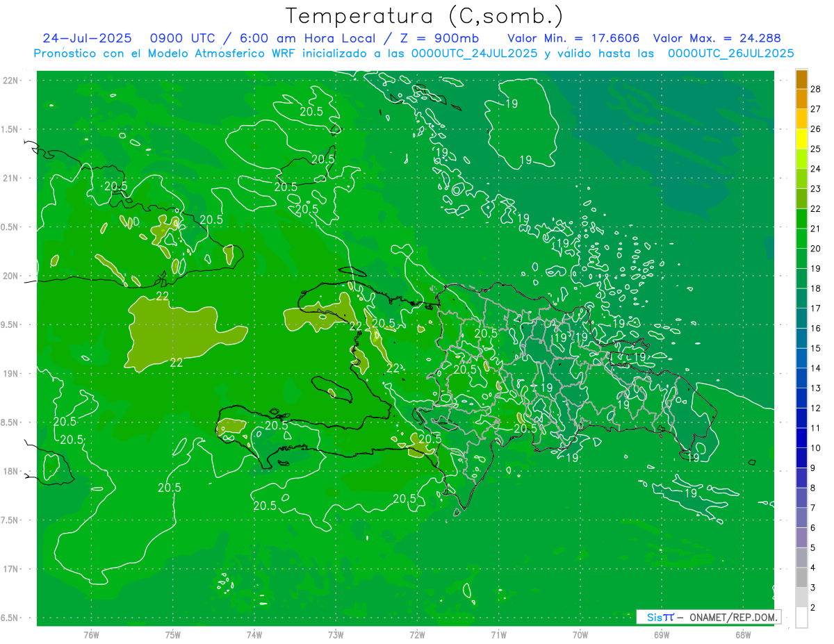834x644 pixels.
Task: Click the '74W' longitude tick label
Action: pos(254,635)
